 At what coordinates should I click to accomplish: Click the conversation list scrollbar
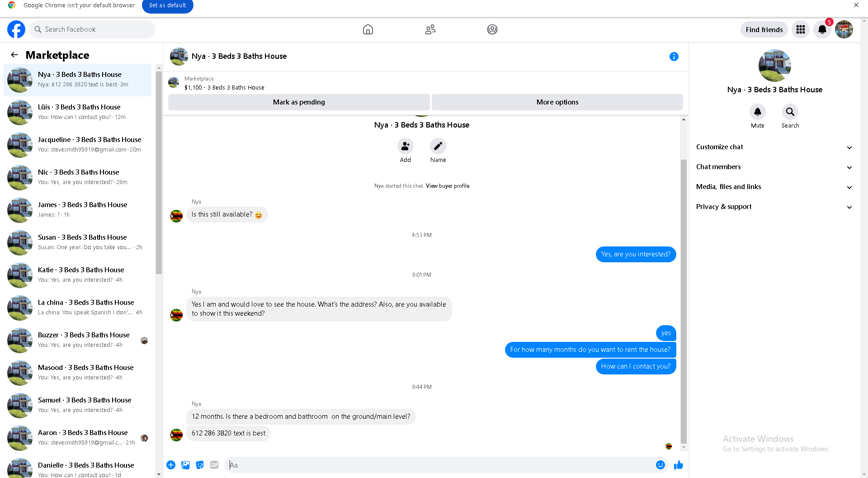point(159,173)
